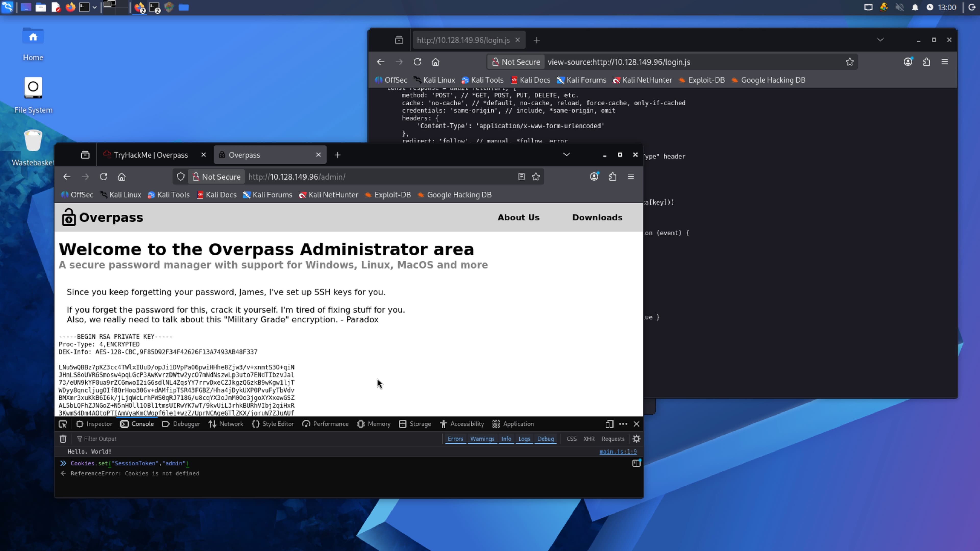Open the About Us page link
Image resolution: width=980 pixels, height=551 pixels.
(519, 218)
